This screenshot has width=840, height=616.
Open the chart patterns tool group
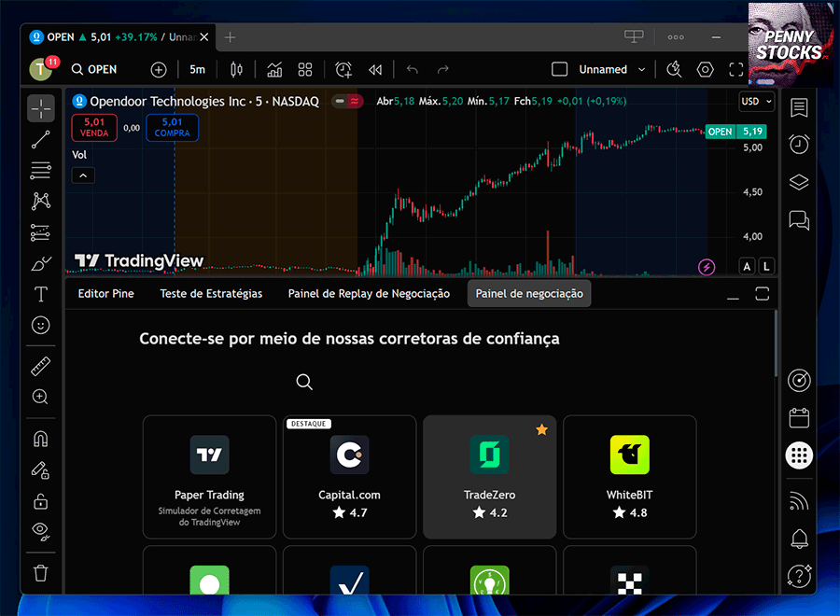point(41,201)
